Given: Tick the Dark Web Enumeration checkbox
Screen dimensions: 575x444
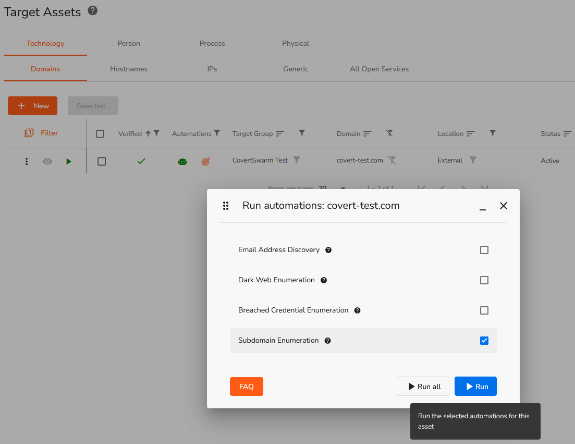Looking at the screenshot, I should coord(484,280).
